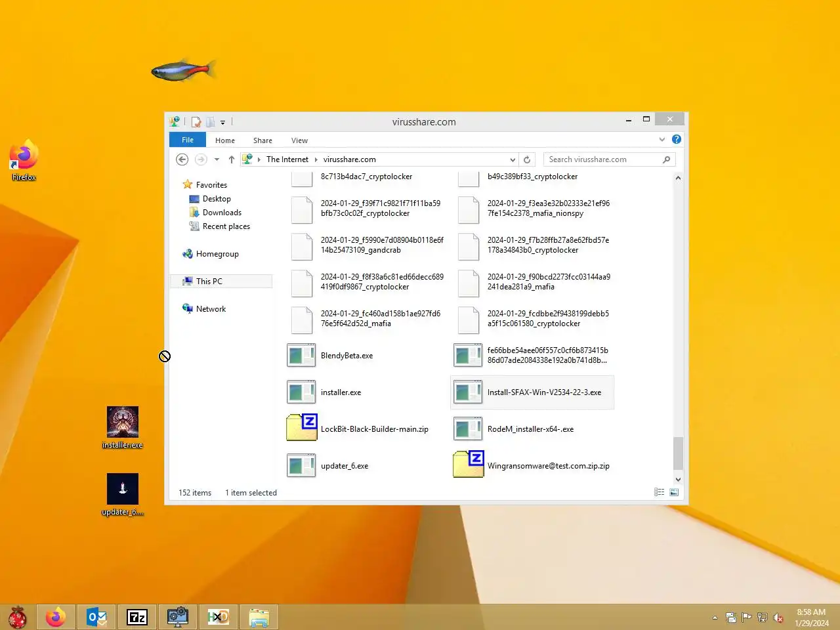Open 7-Zip from the taskbar

(137, 617)
